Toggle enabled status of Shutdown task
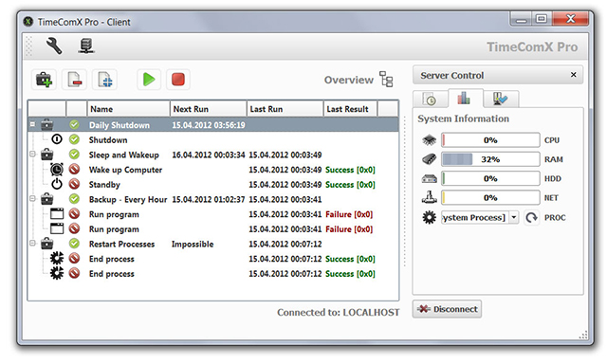The image size is (607, 364). (74, 139)
